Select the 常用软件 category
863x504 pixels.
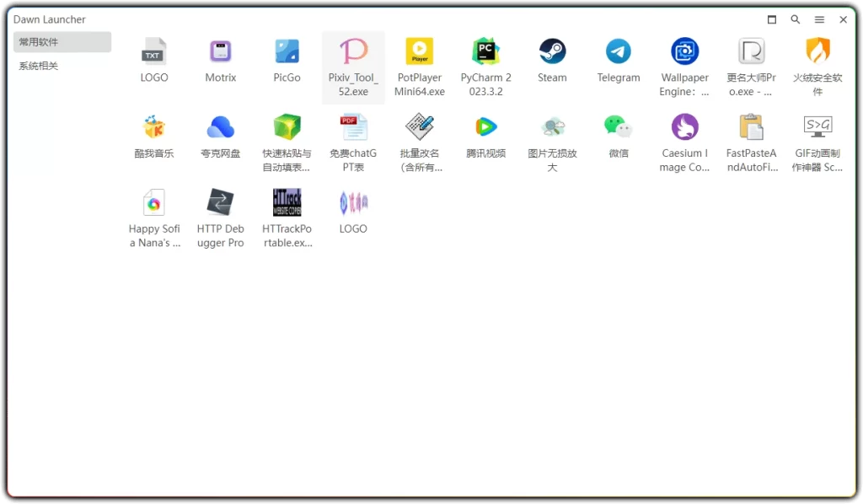[x=62, y=42]
